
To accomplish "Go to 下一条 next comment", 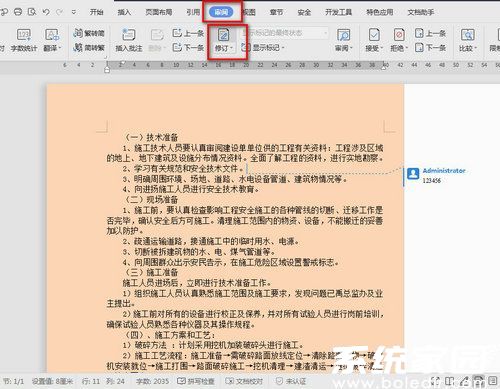I will (188, 48).
